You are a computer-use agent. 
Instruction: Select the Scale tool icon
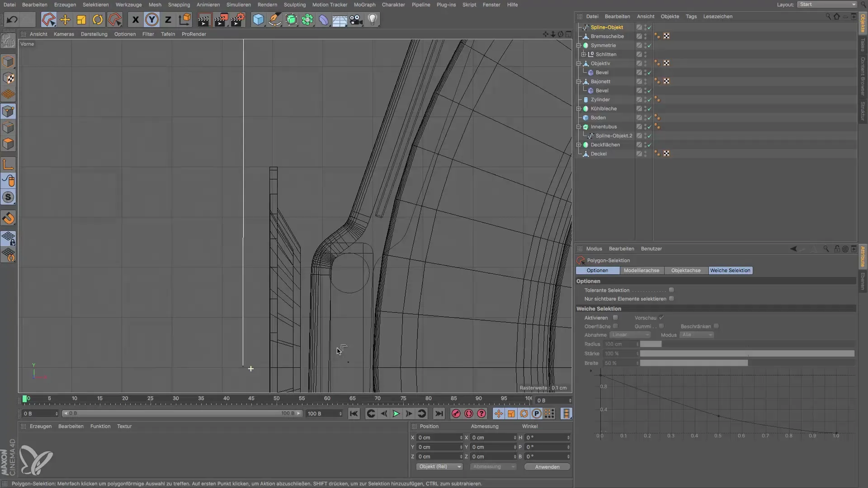pyautogui.click(x=81, y=20)
